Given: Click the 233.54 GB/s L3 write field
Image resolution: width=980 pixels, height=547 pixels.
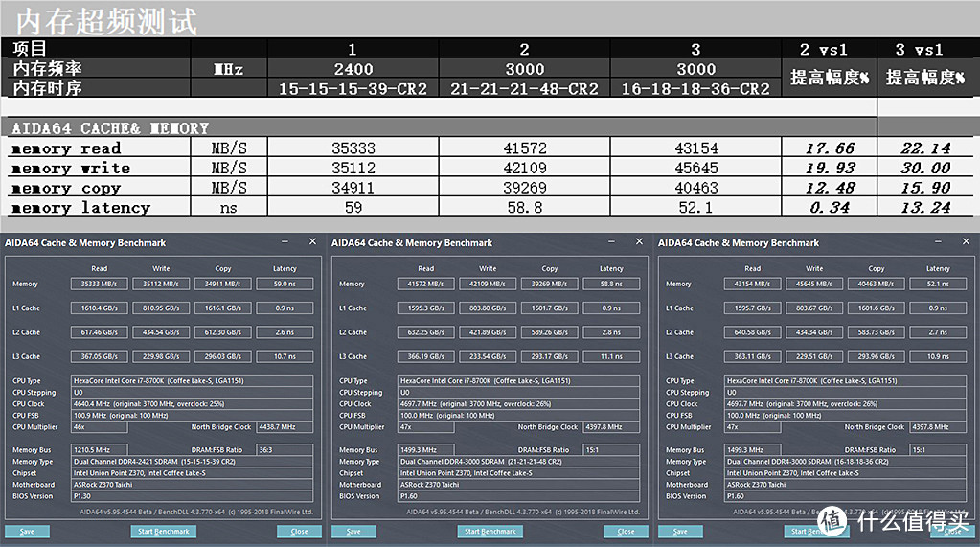Looking at the screenshot, I should click(x=488, y=357).
